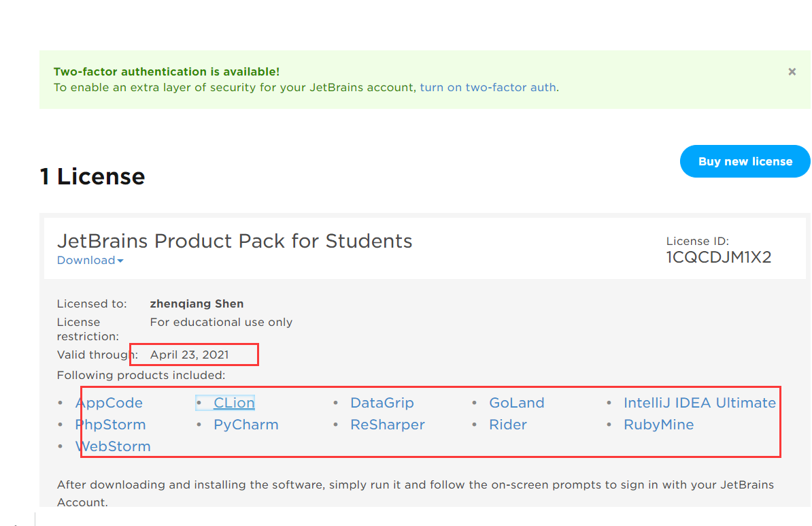Open the PyCharm product link
The width and height of the screenshot is (812, 526).
(x=246, y=425)
